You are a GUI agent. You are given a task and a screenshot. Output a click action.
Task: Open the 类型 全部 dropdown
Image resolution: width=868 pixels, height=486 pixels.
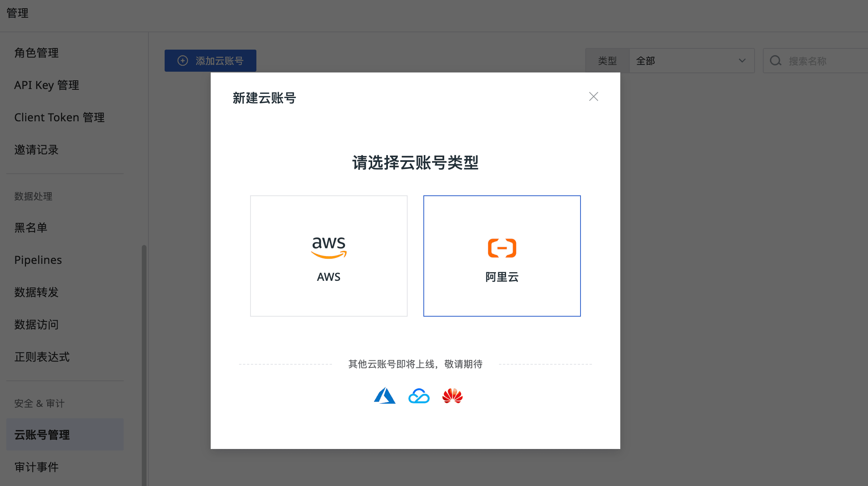click(685, 61)
